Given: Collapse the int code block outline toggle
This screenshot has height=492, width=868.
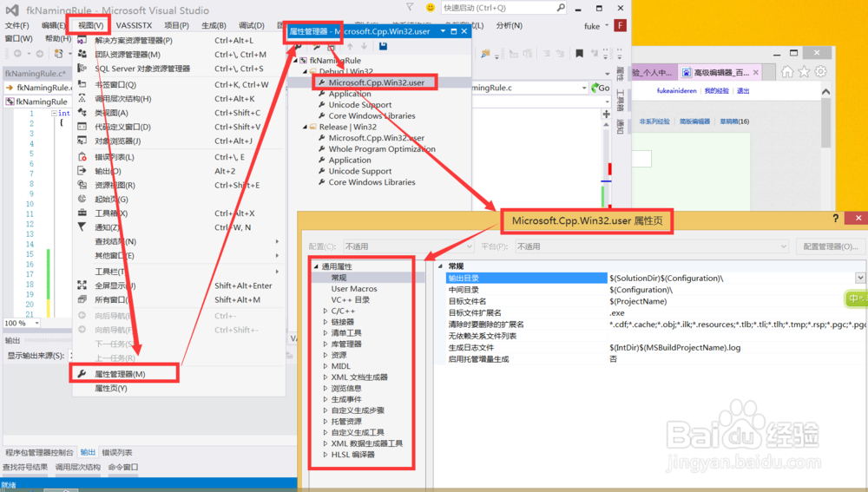Looking at the screenshot, I should [54, 113].
